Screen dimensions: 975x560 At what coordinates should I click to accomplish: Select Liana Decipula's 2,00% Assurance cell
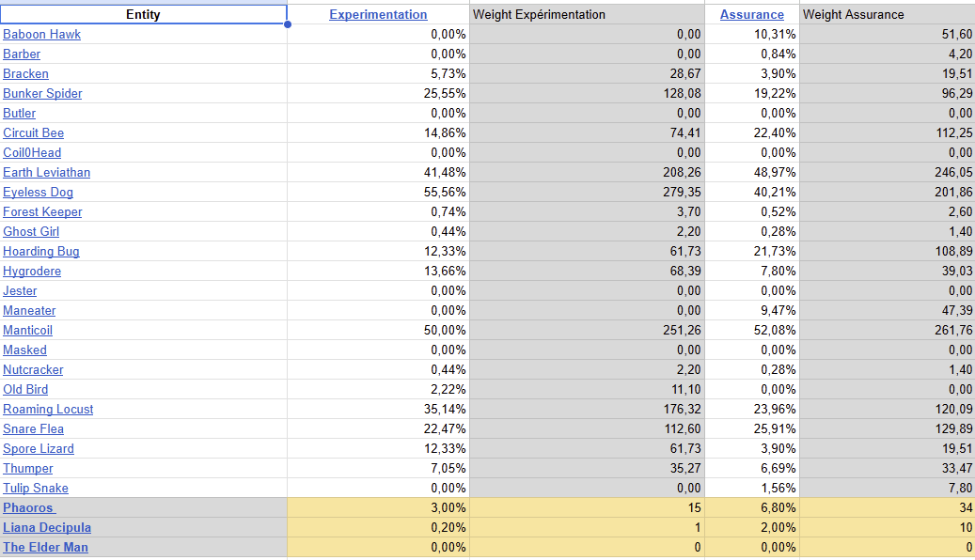pyautogui.click(x=752, y=528)
